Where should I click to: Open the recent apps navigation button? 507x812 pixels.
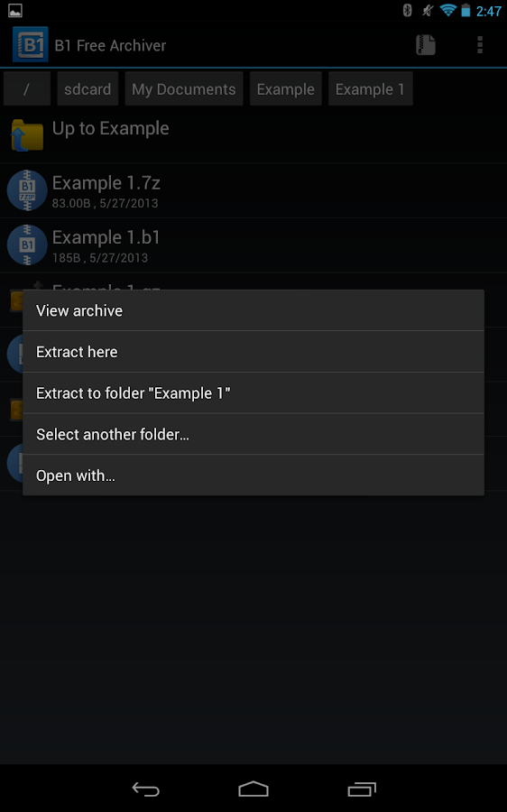tap(362, 789)
